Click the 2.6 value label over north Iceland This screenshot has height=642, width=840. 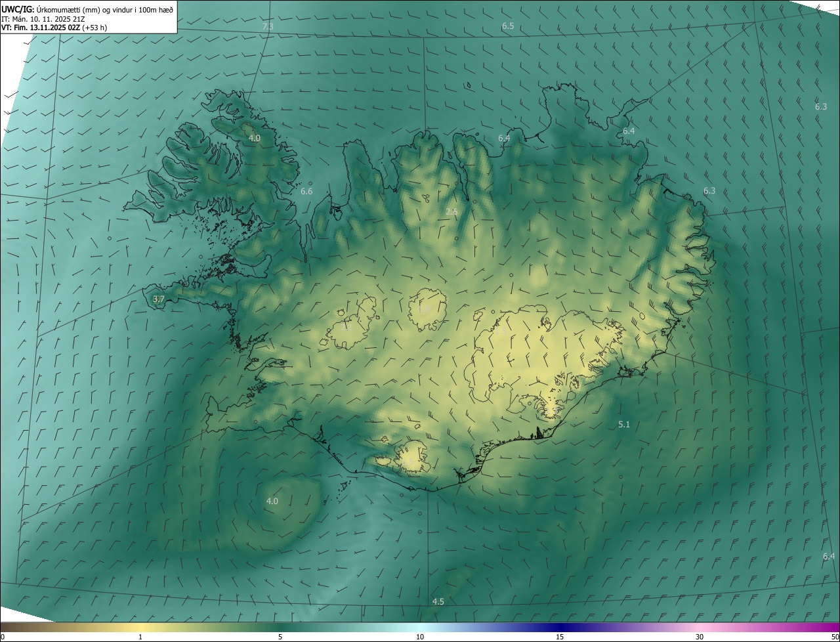[x=451, y=211]
